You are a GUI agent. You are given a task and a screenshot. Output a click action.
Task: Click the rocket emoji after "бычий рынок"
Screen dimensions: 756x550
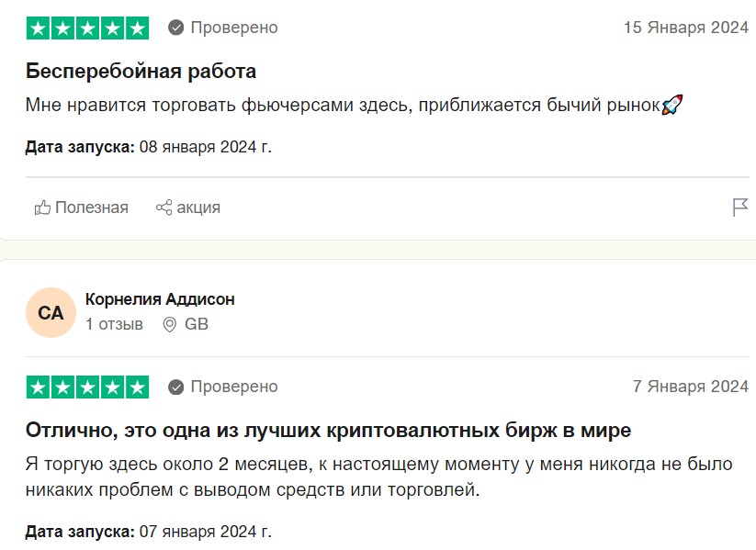(x=671, y=105)
